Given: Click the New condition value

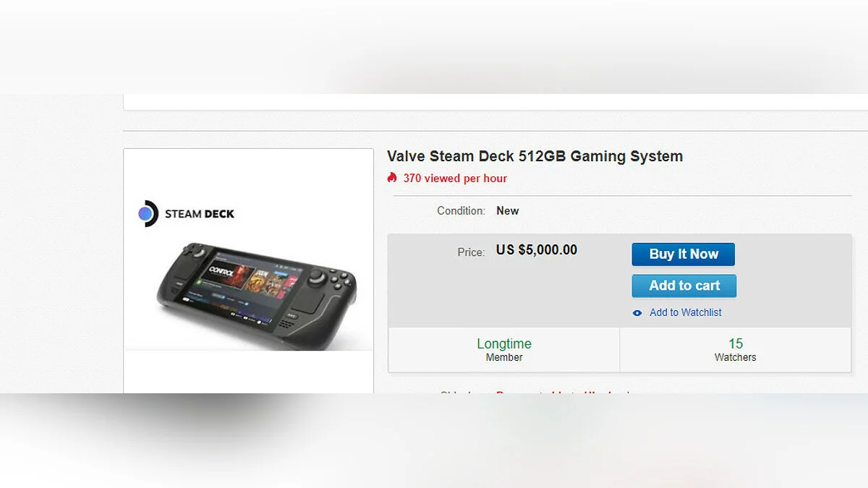Looking at the screenshot, I should [x=508, y=211].
